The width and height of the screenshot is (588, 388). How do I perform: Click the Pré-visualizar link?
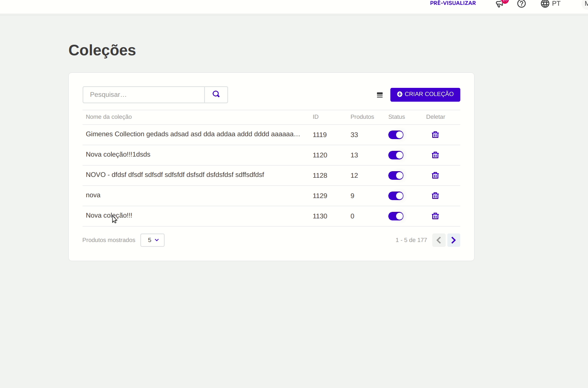click(x=453, y=3)
